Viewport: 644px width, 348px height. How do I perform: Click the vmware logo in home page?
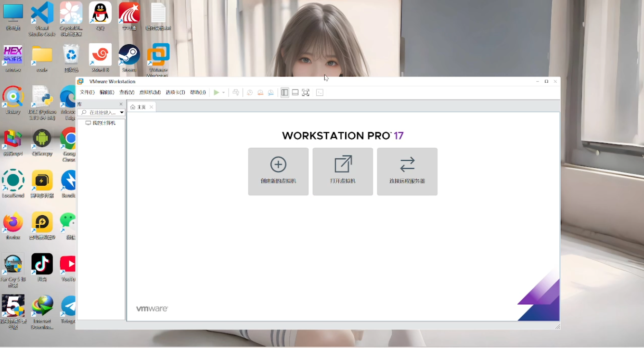tap(152, 309)
